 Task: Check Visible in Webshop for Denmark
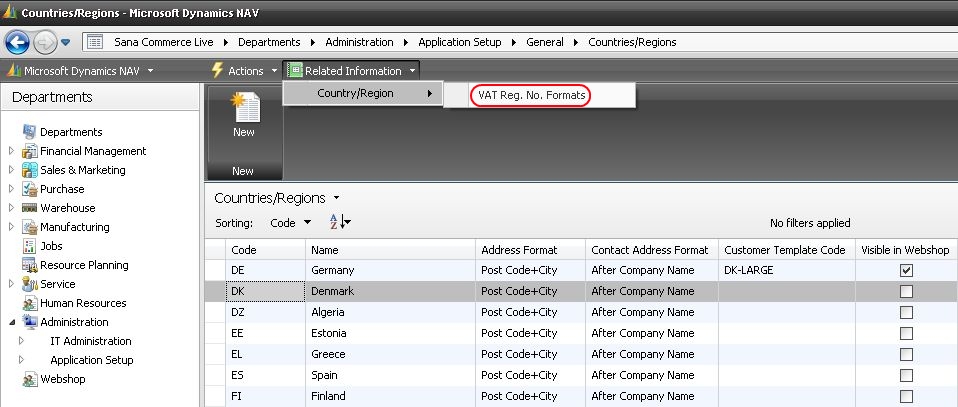(906, 292)
